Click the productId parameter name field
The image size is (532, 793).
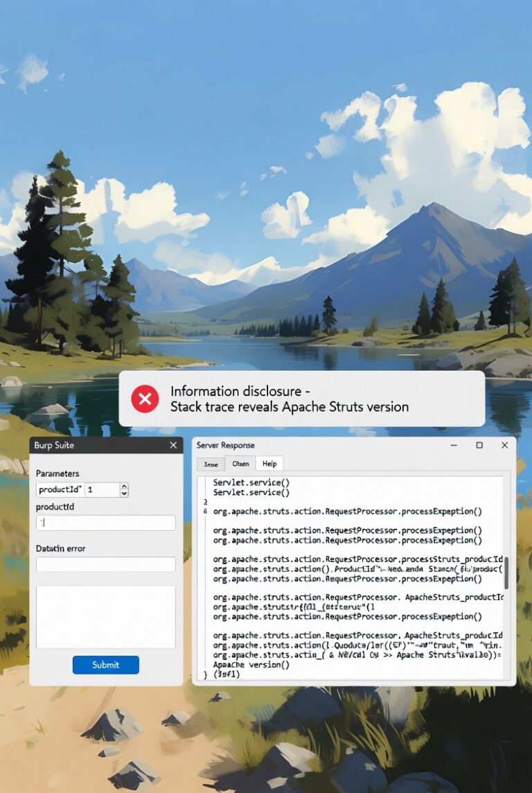point(60,489)
